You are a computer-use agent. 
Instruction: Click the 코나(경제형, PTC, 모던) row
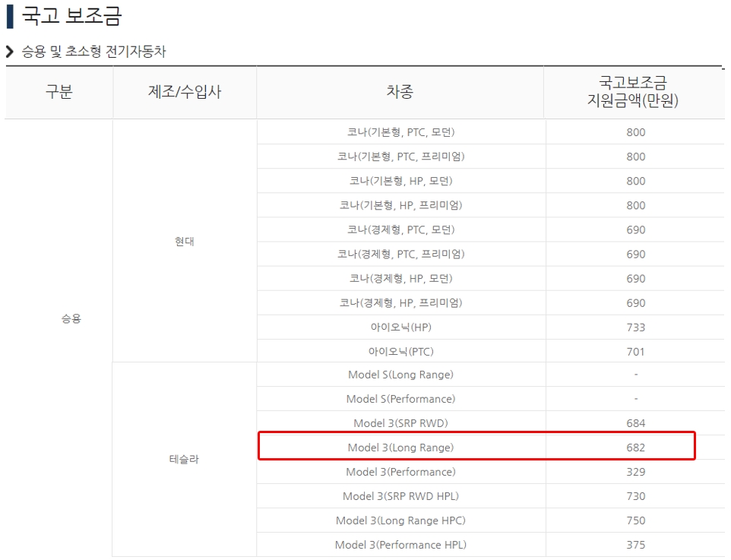(x=490, y=230)
